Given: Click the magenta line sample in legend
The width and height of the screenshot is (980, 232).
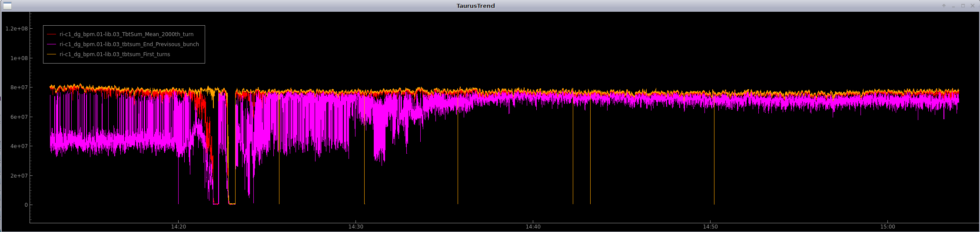Looking at the screenshot, I should [52, 44].
